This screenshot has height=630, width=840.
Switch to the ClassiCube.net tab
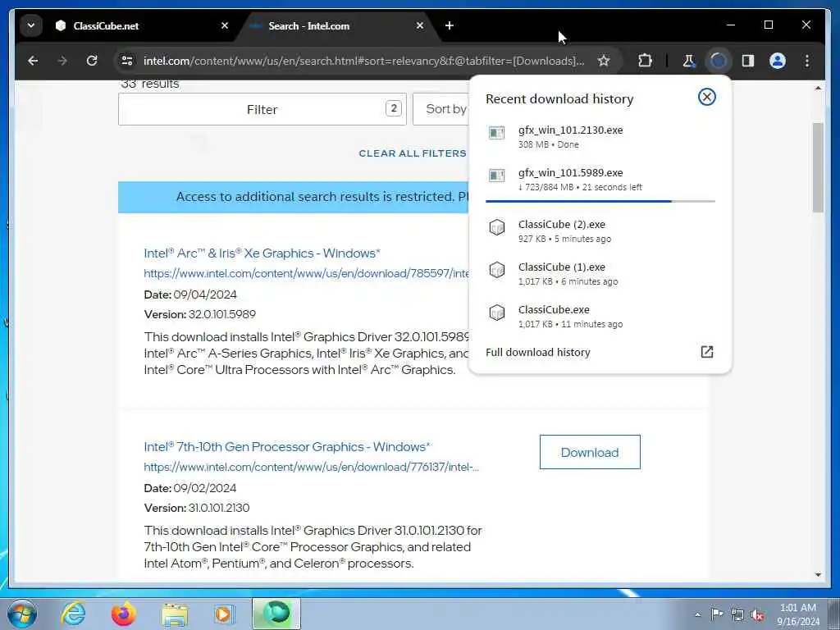[x=142, y=25]
